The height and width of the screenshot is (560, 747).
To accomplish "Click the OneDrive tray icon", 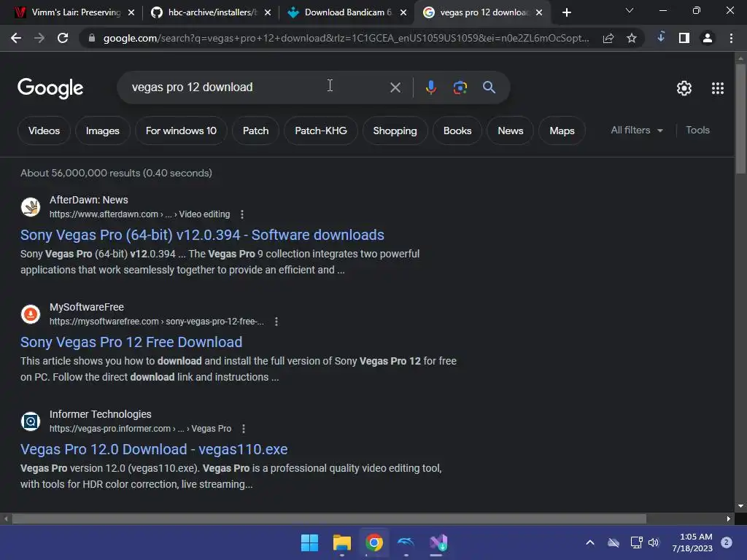I will coord(613,542).
